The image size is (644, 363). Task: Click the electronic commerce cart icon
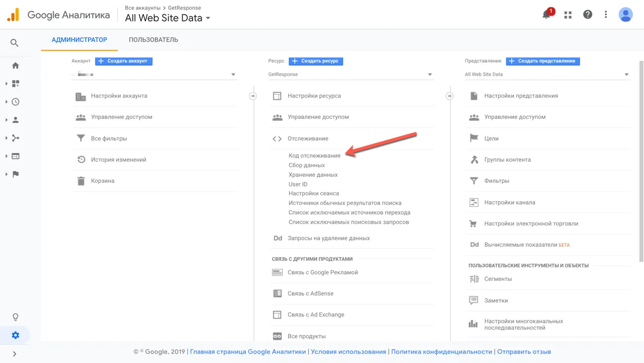click(473, 224)
